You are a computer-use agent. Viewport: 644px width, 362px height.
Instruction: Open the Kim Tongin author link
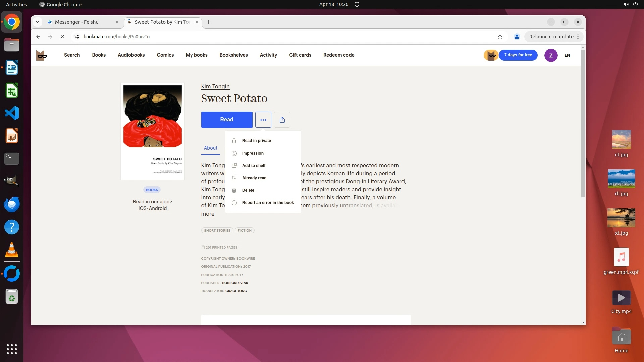215,86
